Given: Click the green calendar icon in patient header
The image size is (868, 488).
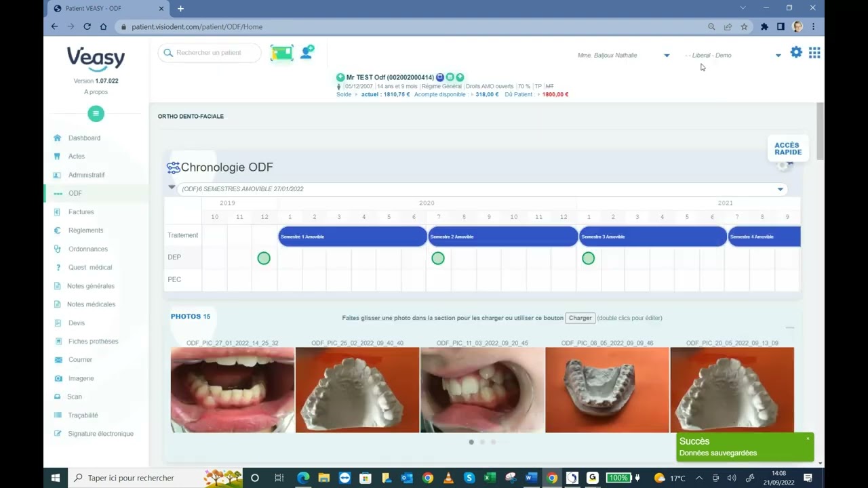Looking at the screenshot, I should [x=450, y=77].
